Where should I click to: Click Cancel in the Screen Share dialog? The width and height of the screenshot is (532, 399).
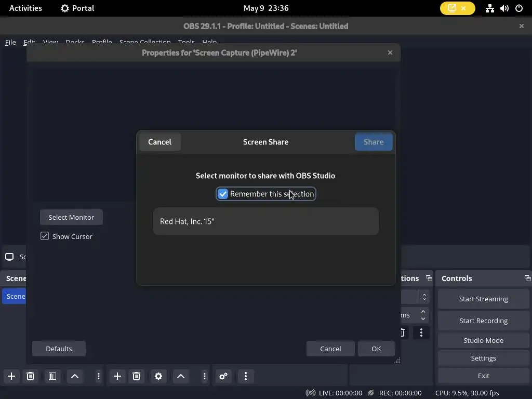tap(160, 142)
